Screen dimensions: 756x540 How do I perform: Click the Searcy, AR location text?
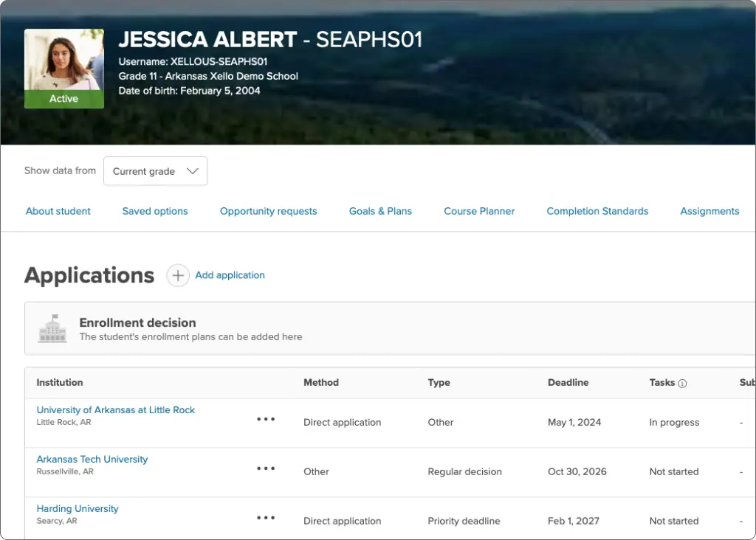point(57,521)
